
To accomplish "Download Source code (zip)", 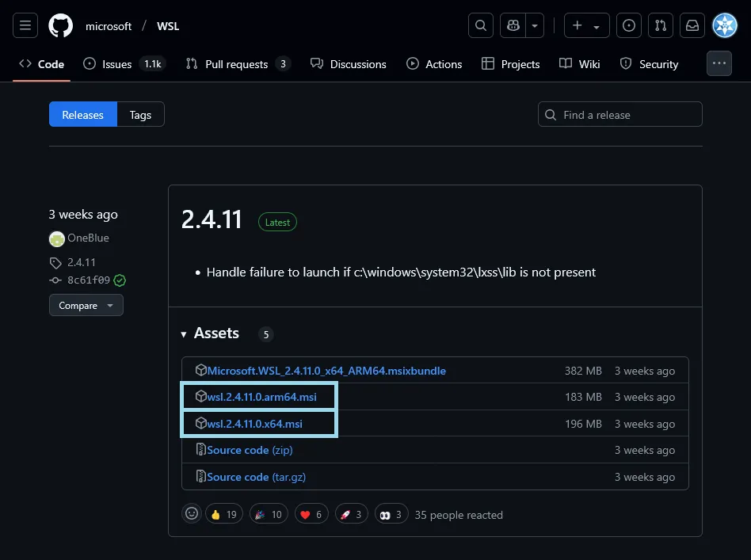I will (250, 451).
